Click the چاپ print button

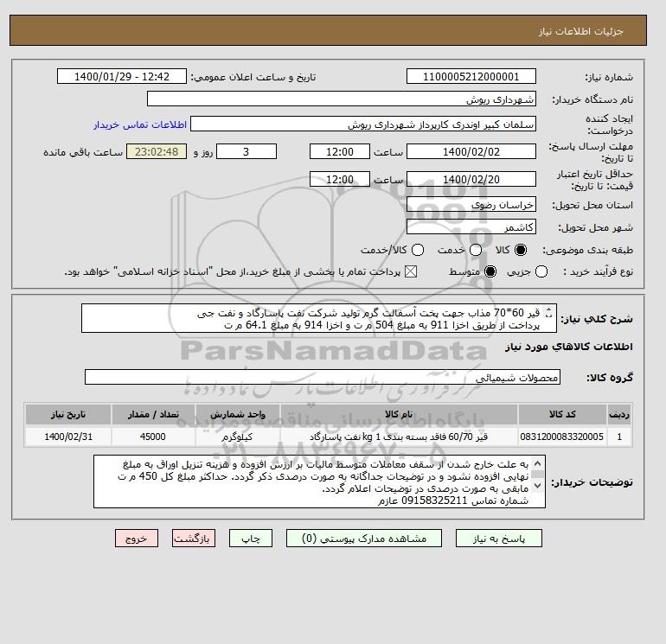click(x=251, y=539)
